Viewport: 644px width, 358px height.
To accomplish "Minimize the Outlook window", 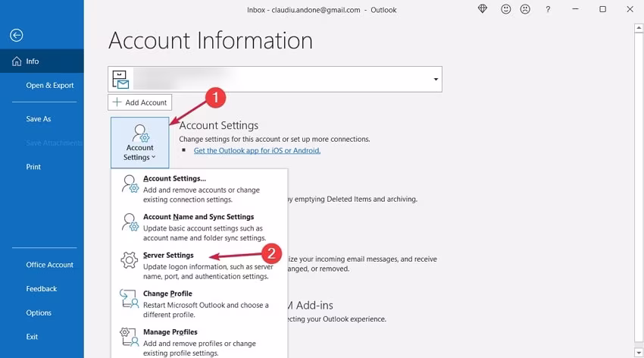I will tap(575, 9).
